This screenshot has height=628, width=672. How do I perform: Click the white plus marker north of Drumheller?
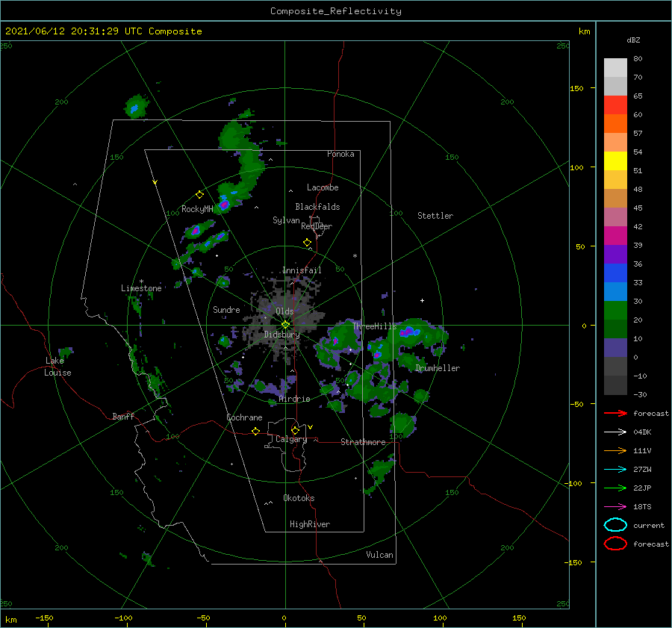(x=422, y=300)
